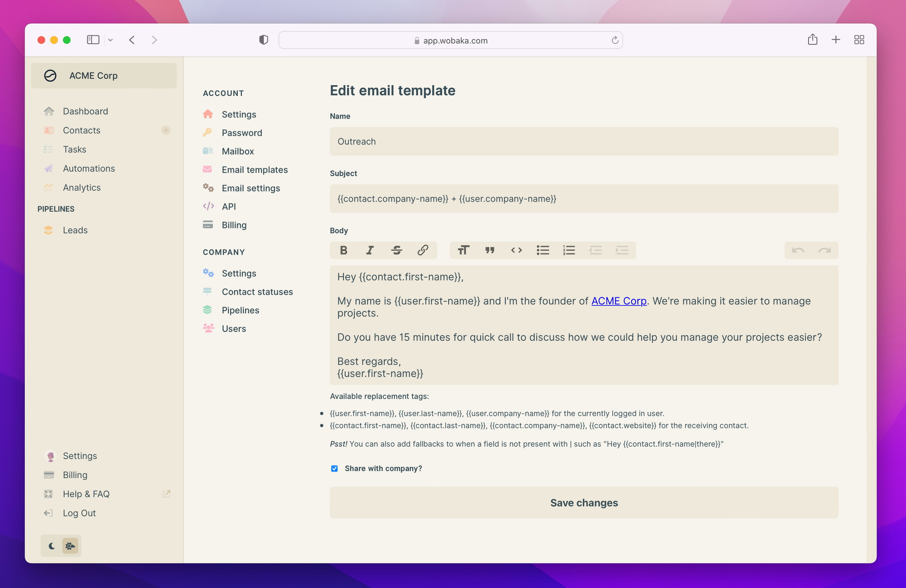Expand the sidebar dropdown chevron in Safari

click(110, 40)
